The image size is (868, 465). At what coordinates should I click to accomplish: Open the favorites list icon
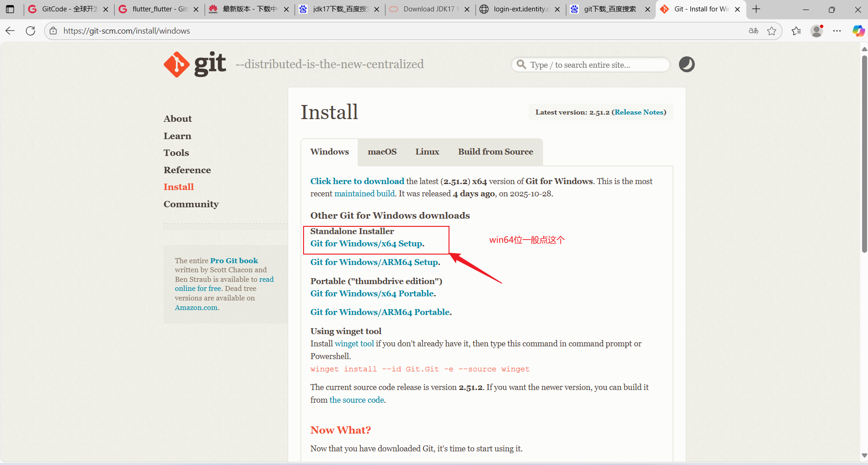tap(796, 31)
